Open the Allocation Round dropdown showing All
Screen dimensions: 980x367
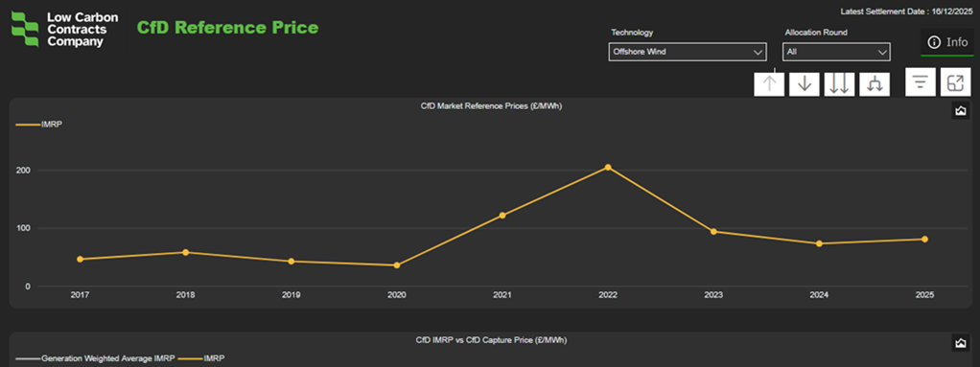[836, 52]
